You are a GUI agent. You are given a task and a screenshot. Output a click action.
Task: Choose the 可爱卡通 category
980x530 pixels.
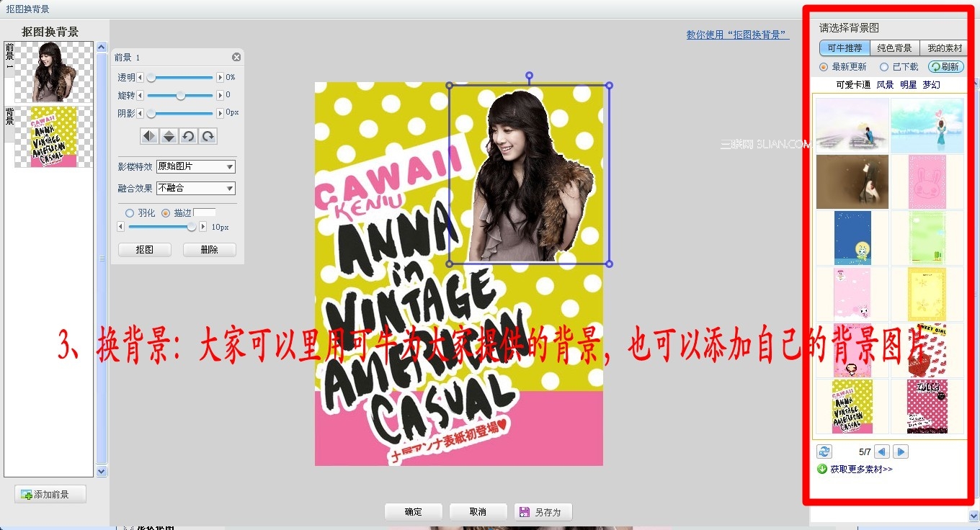[853, 85]
